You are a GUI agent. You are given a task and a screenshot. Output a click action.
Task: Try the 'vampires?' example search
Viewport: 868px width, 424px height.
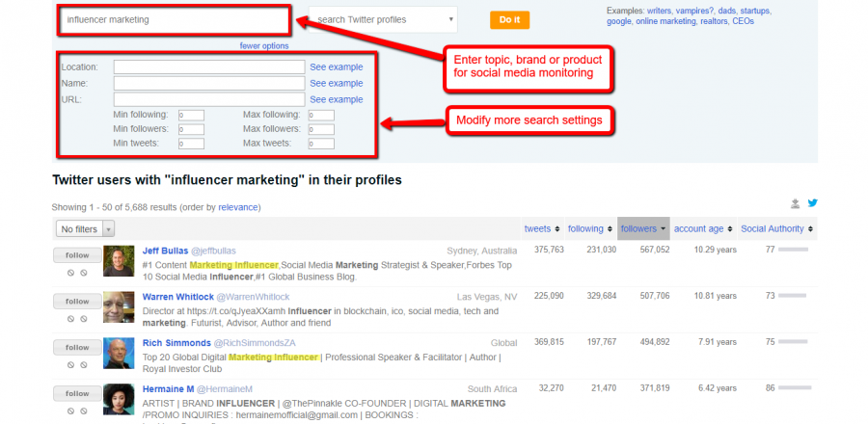[695, 11]
